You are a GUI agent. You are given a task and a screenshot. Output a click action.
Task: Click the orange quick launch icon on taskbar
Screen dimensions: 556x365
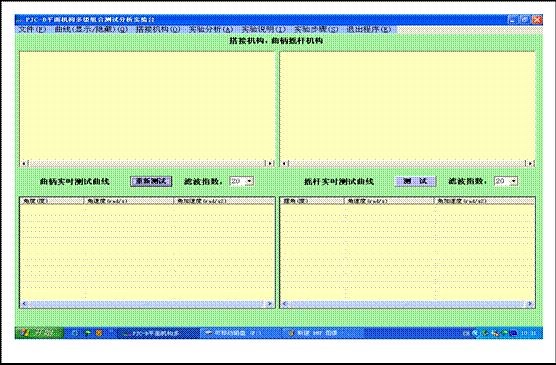tap(99, 333)
